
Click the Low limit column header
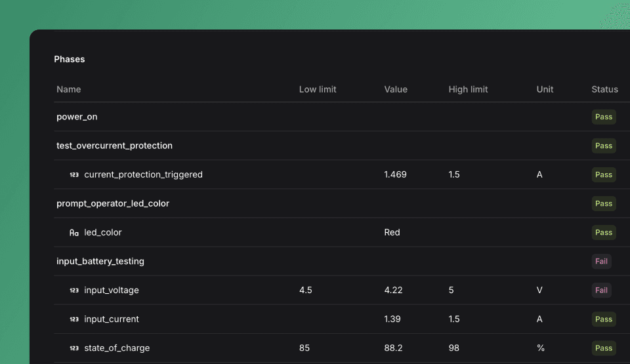[318, 90]
